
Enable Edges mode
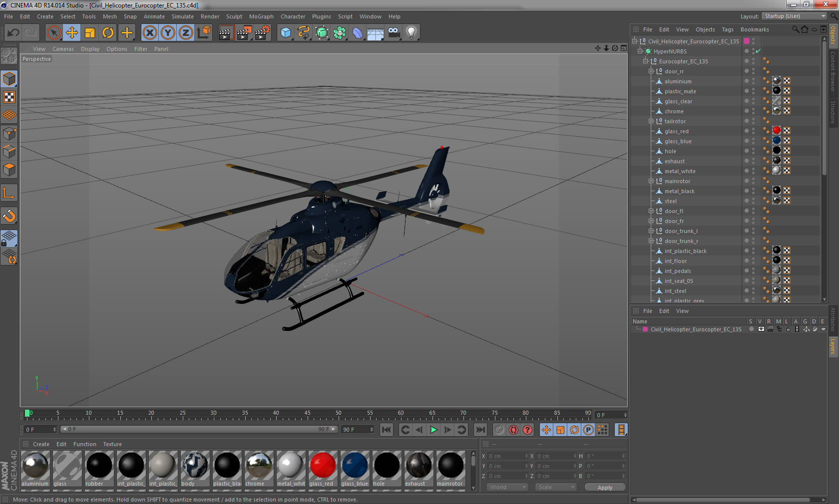pos(9,151)
